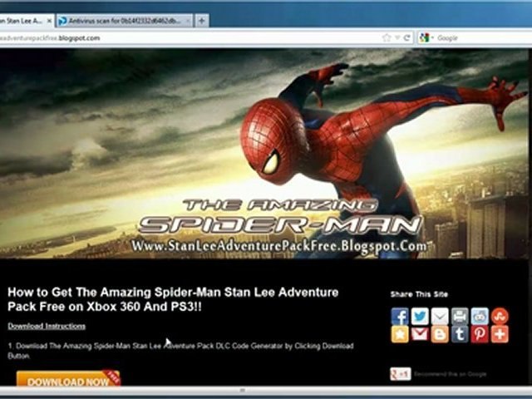Click the gray email envelope share icon
This screenshot has height=399, width=532.
[440, 316]
